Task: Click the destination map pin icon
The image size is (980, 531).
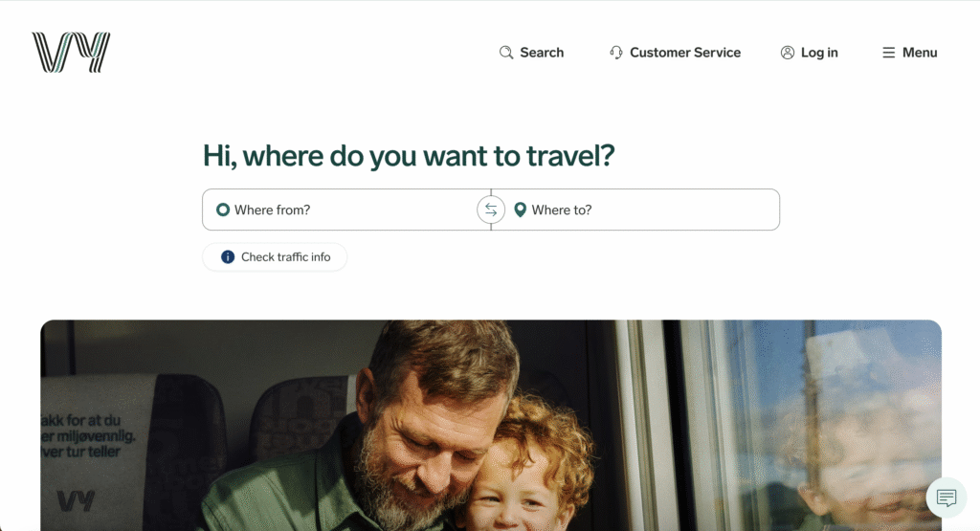Action: click(520, 210)
